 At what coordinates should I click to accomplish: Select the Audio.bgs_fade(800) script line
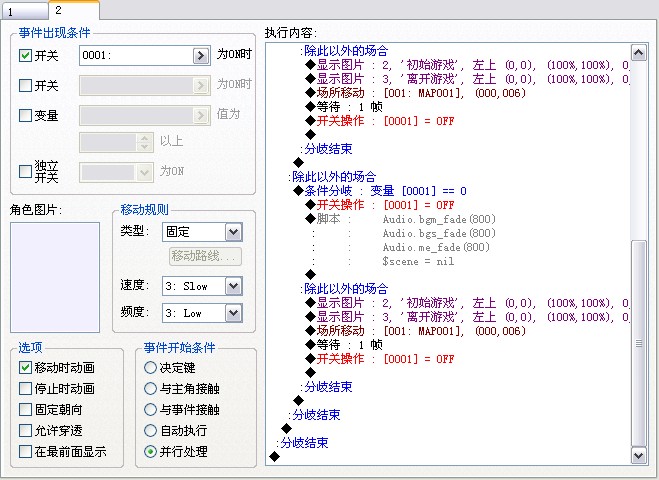(439, 233)
